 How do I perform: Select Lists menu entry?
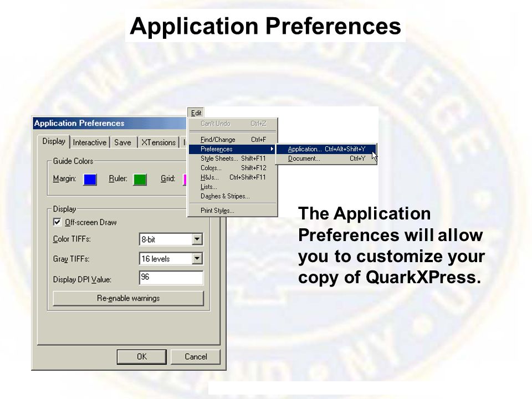tap(233, 187)
